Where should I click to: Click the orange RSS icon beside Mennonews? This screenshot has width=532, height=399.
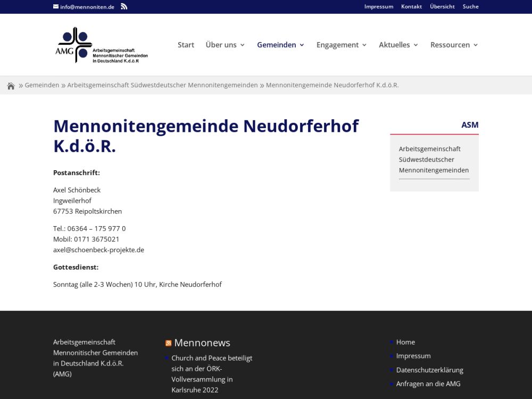pyautogui.click(x=168, y=343)
